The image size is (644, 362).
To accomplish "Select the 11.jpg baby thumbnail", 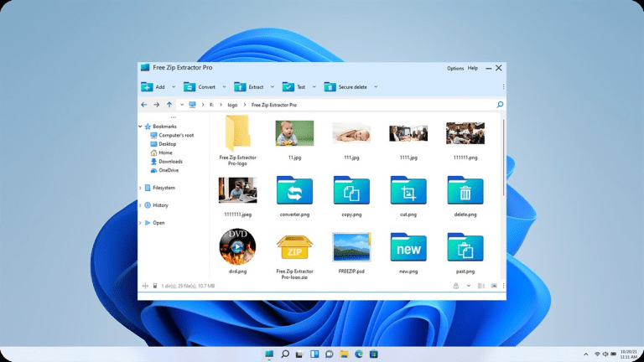I will 294,133.
